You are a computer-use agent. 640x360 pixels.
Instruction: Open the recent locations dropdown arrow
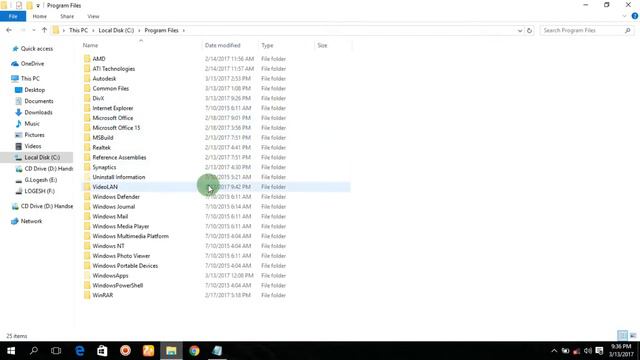tap(33, 30)
